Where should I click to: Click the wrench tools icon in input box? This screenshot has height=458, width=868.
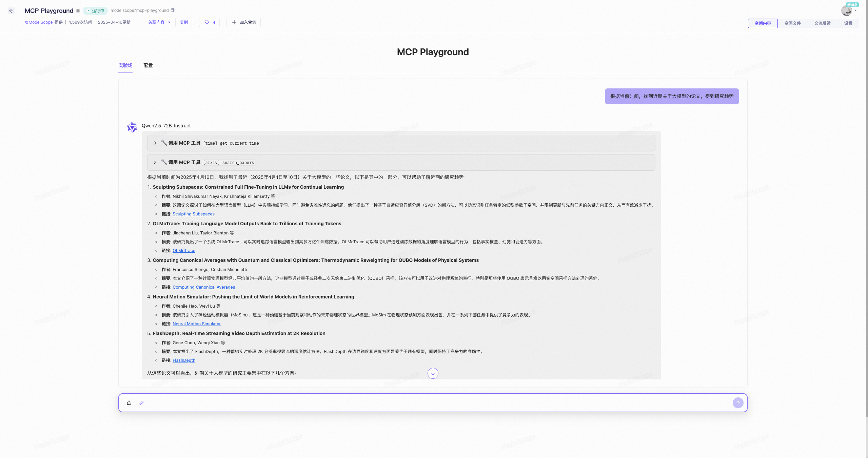pos(141,403)
